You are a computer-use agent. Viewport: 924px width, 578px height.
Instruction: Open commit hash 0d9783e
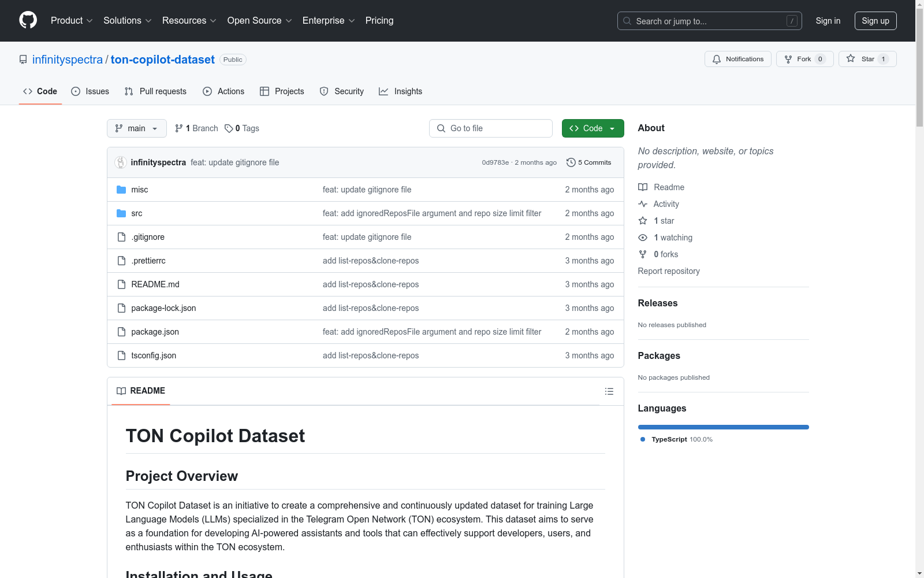click(495, 162)
